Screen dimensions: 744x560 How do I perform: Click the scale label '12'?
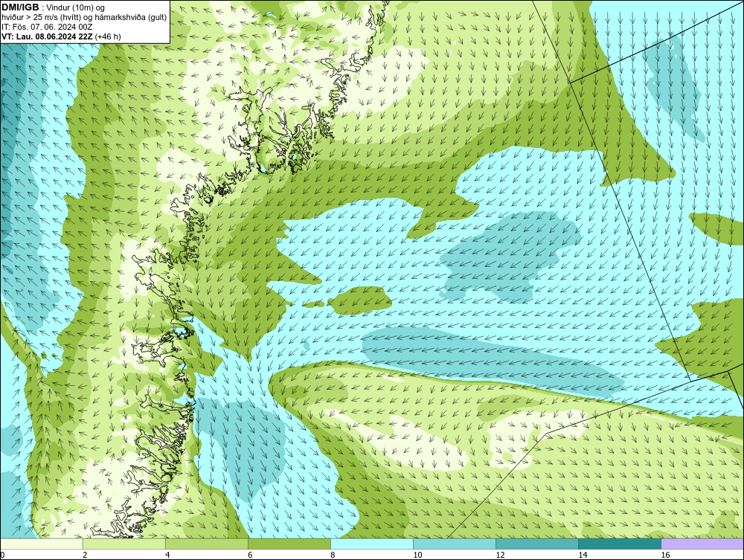click(500, 555)
